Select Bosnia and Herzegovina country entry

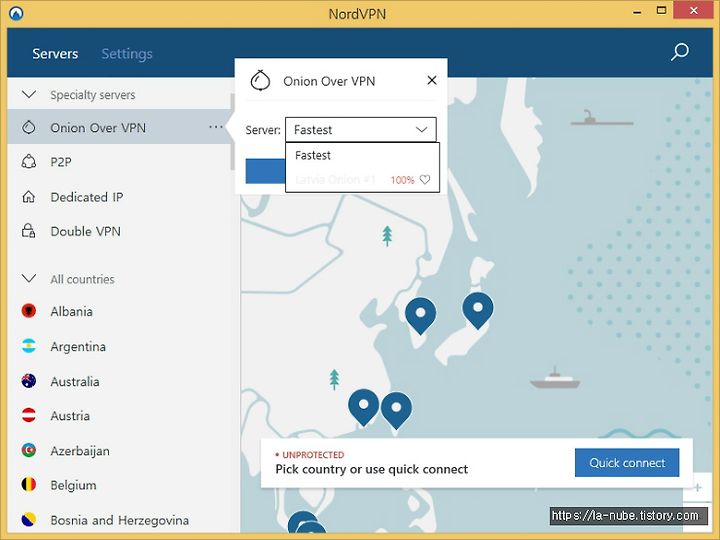[119, 519]
